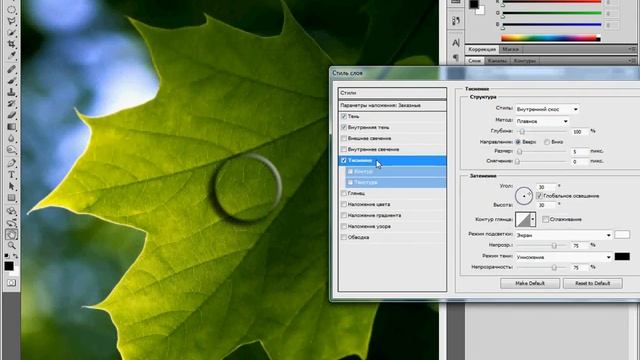Click the toolbox foreground color swatch
This screenshot has width=640, height=360.
point(9,266)
